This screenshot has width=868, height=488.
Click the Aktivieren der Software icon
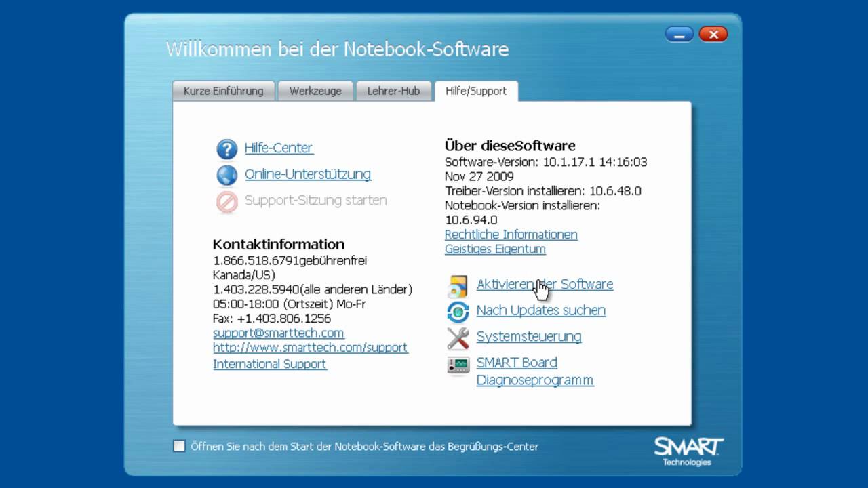click(x=458, y=286)
